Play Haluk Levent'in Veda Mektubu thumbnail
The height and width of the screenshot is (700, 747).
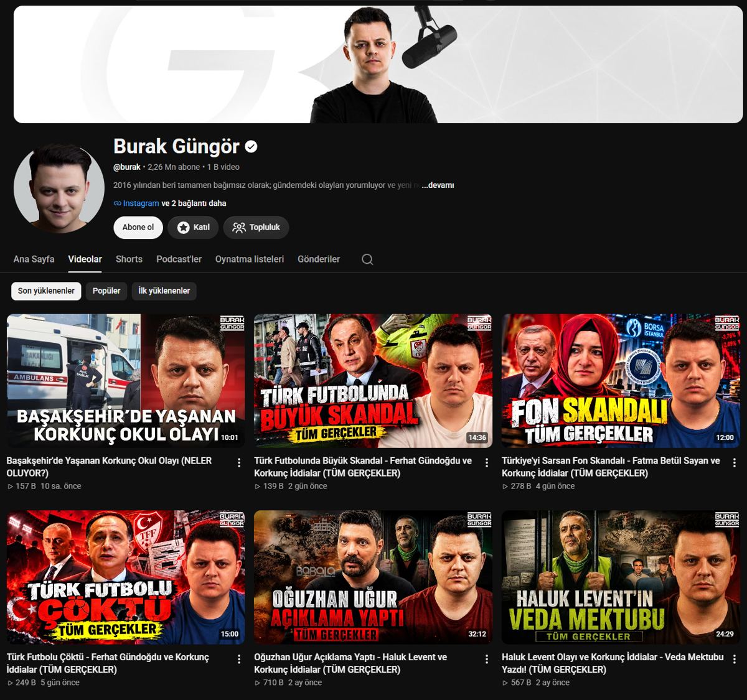coord(621,577)
